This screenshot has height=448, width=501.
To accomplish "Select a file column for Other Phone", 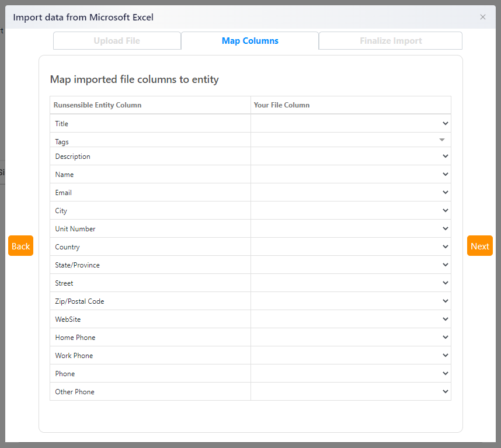I will click(351, 391).
